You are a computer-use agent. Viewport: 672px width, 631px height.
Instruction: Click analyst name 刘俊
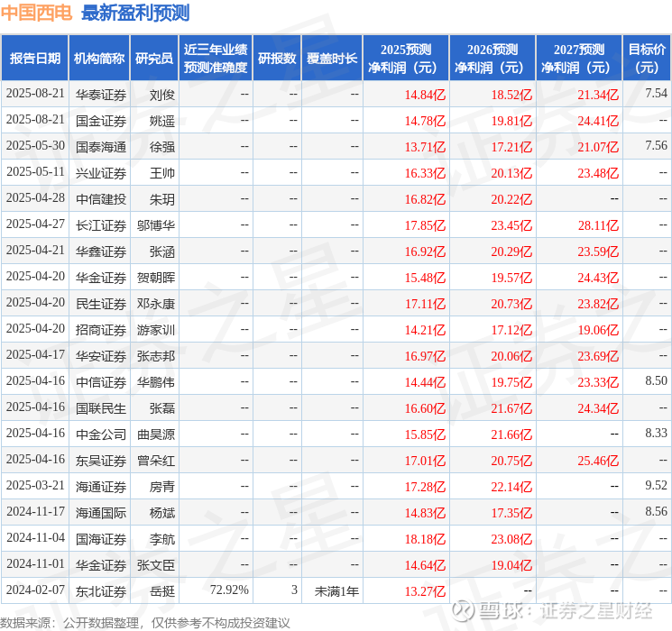click(x=162, y=95)
